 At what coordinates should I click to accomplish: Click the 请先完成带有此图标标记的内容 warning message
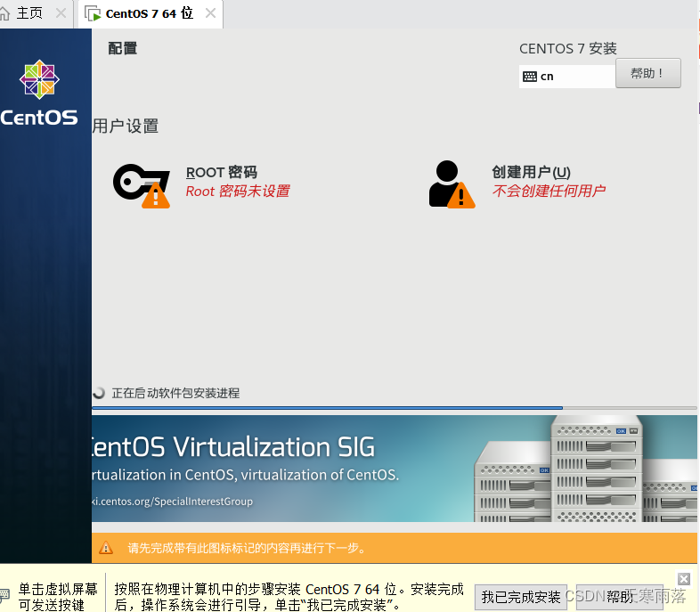click(247, 548)
